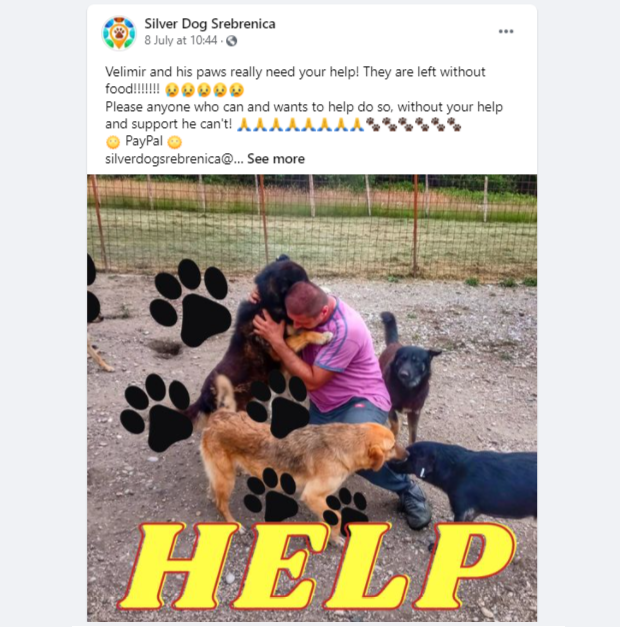This screenshot has width=620, height=627.
Task: Click the globe public audience icon
Action: tap(231, 41)
